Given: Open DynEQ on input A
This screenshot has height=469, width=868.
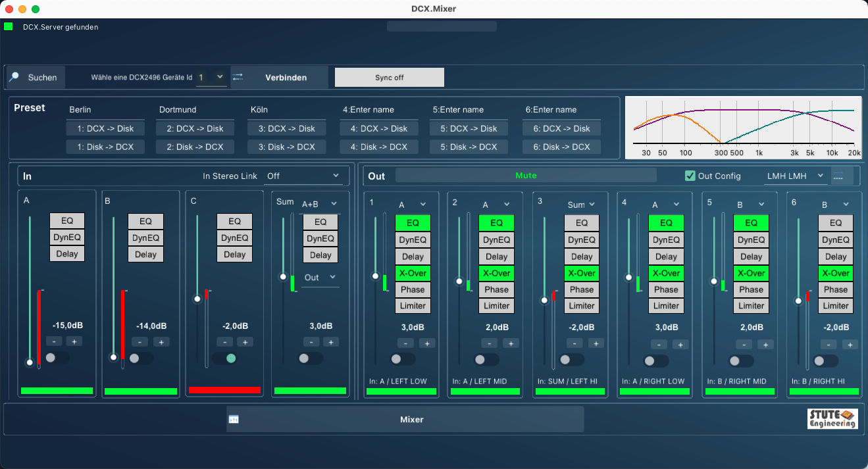Looking at the screenshot, I should [x=67, y=237].
